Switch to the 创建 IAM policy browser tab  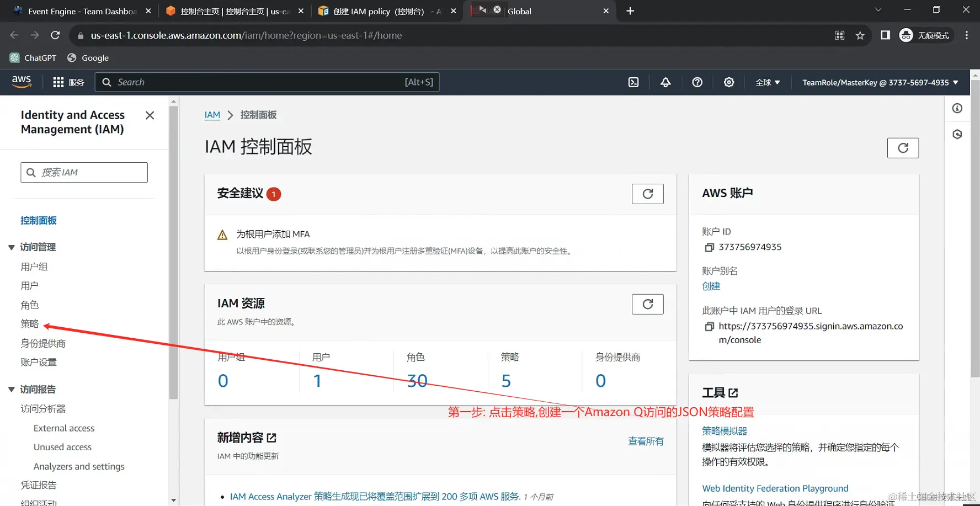pyautogui.click(x=387, y=11)
